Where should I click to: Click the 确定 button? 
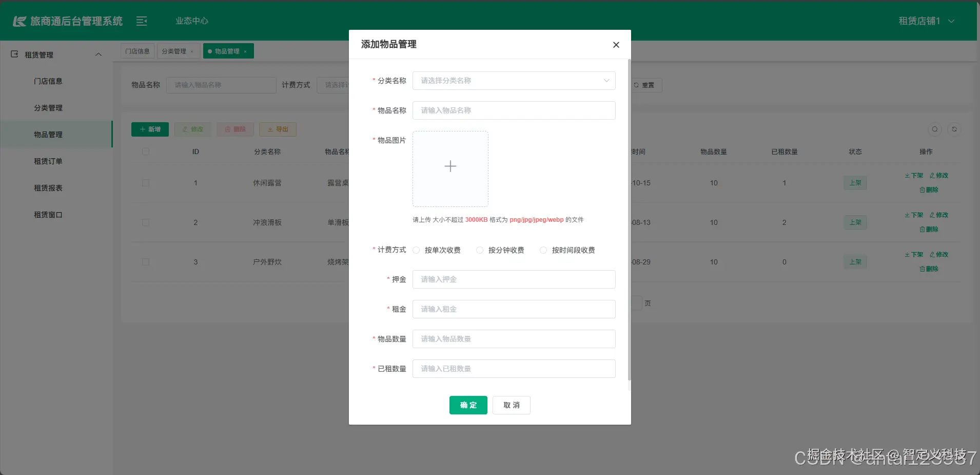[468, 405]
